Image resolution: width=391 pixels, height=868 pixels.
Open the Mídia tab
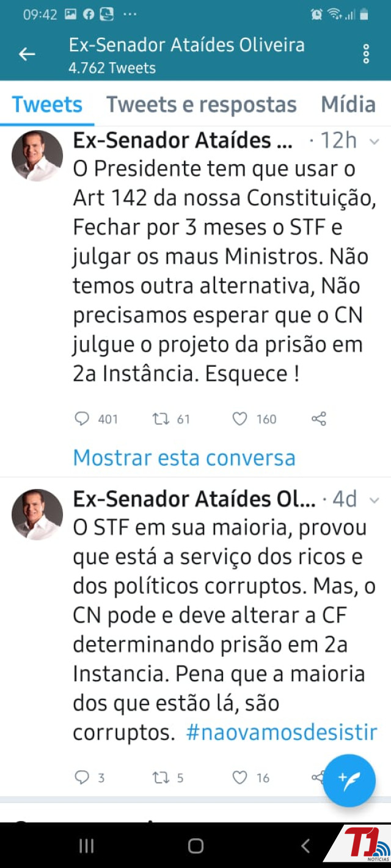point(348,104)
